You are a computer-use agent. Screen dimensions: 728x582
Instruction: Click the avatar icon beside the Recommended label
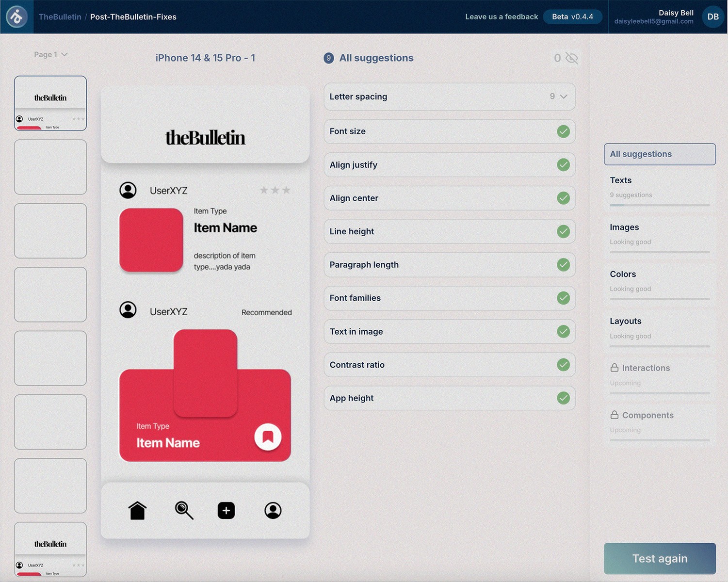pos(128,310)
